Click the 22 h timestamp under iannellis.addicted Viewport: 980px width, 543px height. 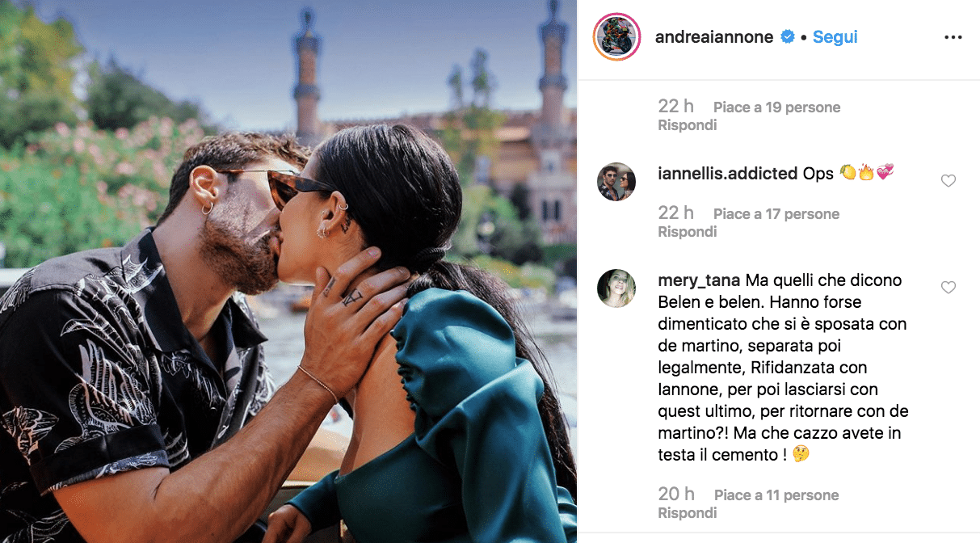676,213
